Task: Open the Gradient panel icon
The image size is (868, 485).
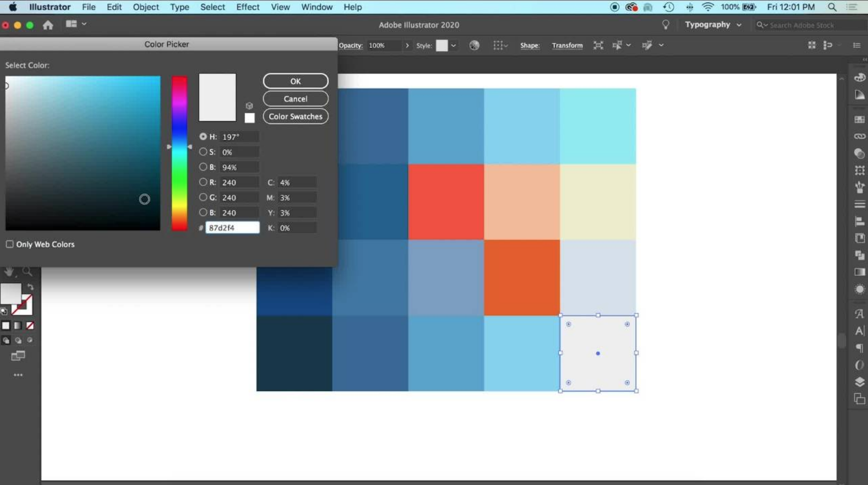Action: (x=859, y=272)
